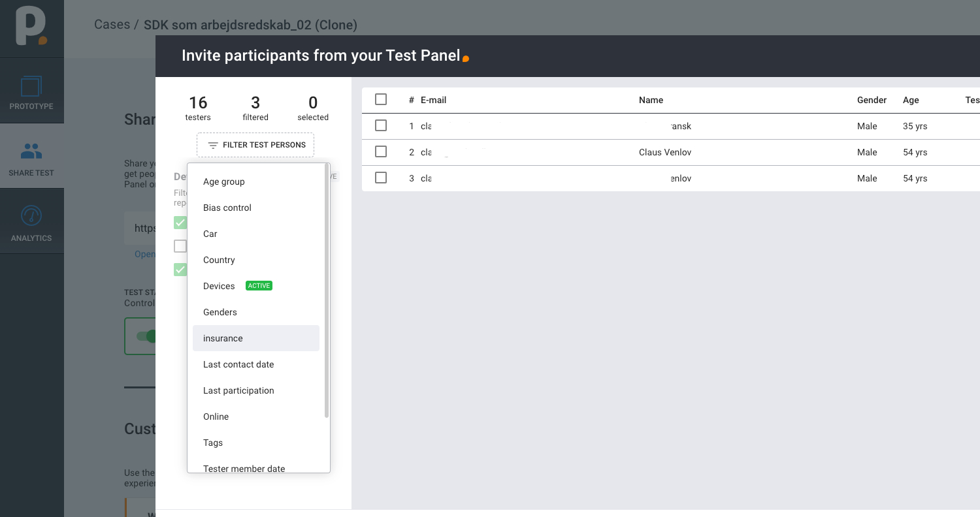Open the Share Test people icon
This screenshot has height=517, width=980.
(x=31, y=152)
